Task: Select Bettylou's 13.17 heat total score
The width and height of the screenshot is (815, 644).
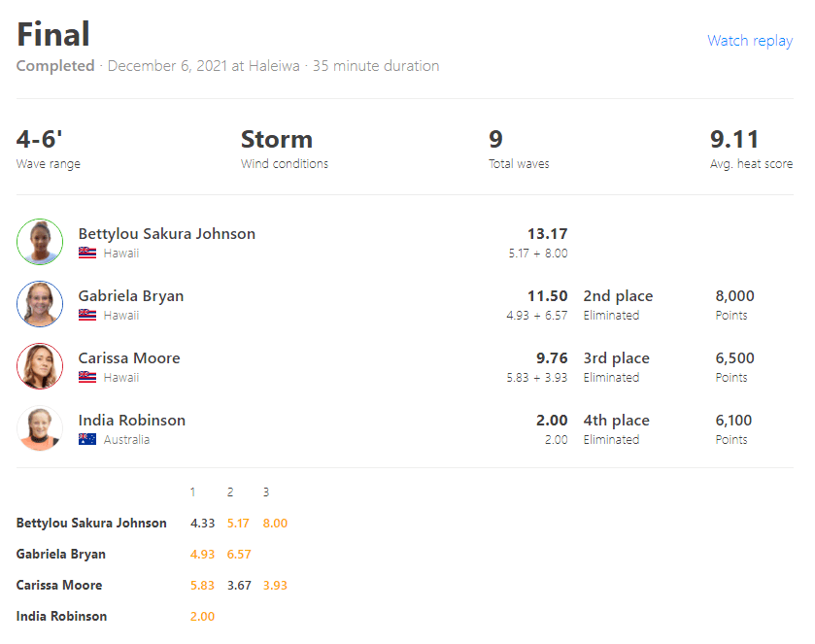Action: [x=547, y=234]
